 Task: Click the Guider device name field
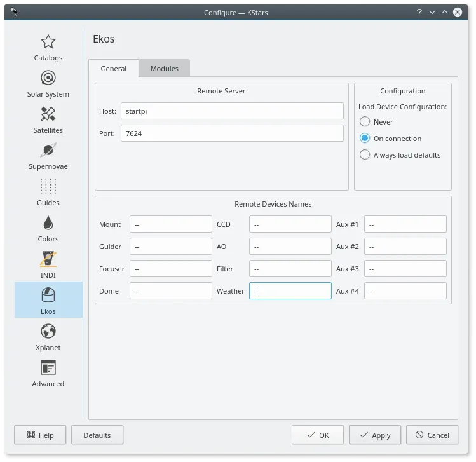[171, 247]
